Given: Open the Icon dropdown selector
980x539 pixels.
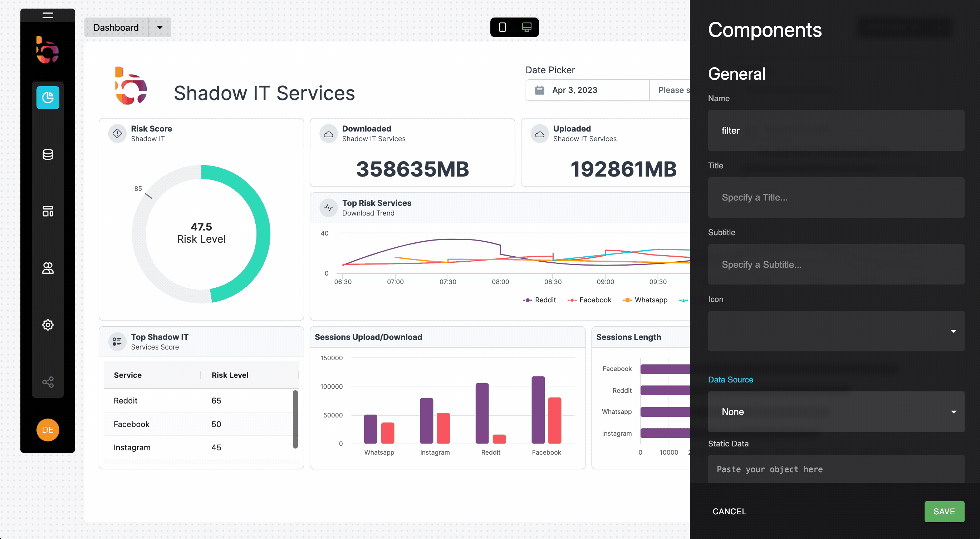Looking at the screenshot, I should click(x=836, y=331).
